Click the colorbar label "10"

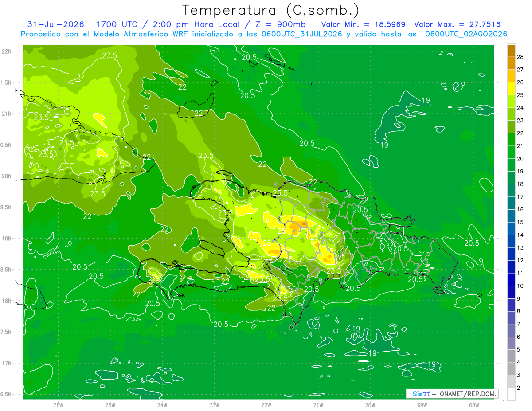[520, 286]
